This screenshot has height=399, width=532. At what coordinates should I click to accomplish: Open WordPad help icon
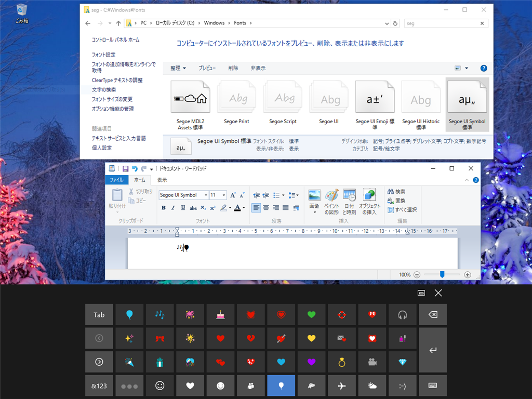[x=476, y=180]
